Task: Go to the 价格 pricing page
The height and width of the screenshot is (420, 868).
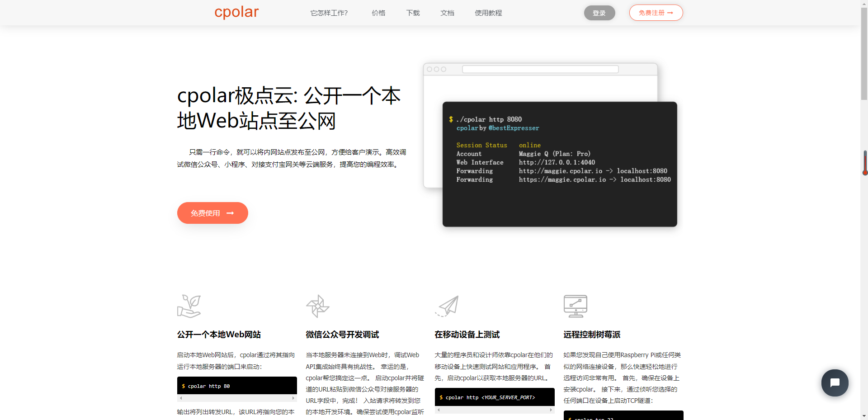Action: [378, 13]
